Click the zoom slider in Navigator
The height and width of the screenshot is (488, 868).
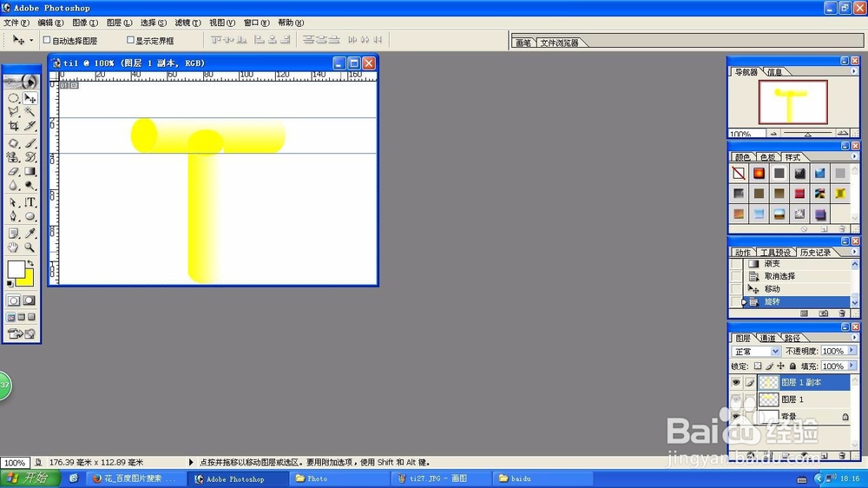click(x=807, y=134)
